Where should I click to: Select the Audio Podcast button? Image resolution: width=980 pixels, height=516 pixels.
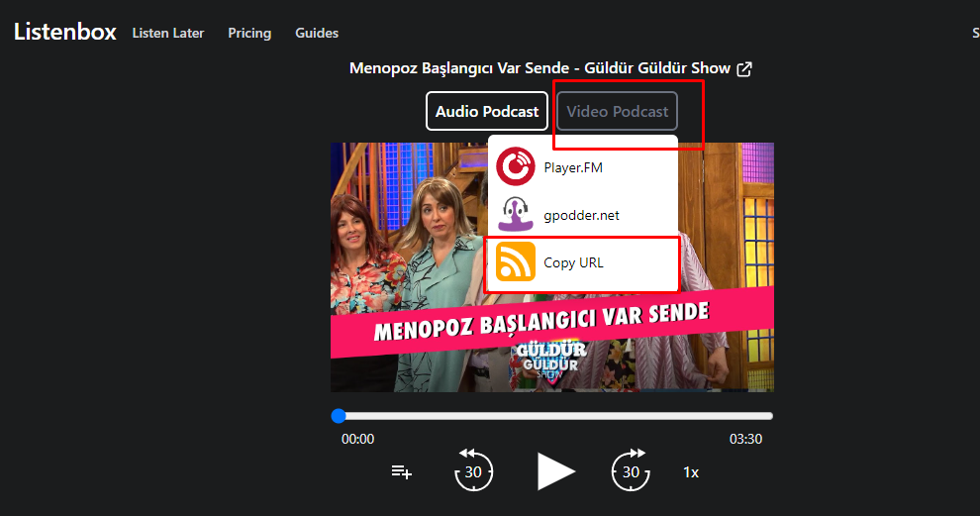tap(487, 111)
